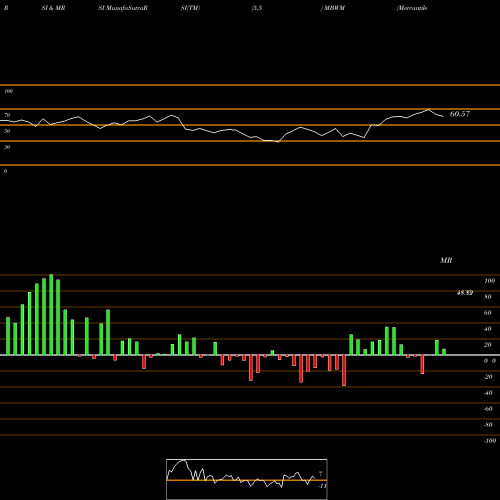This screenshot has height=500, width=500.
Task: Click the -40 label on MR scale
Action: coord(488,393)
